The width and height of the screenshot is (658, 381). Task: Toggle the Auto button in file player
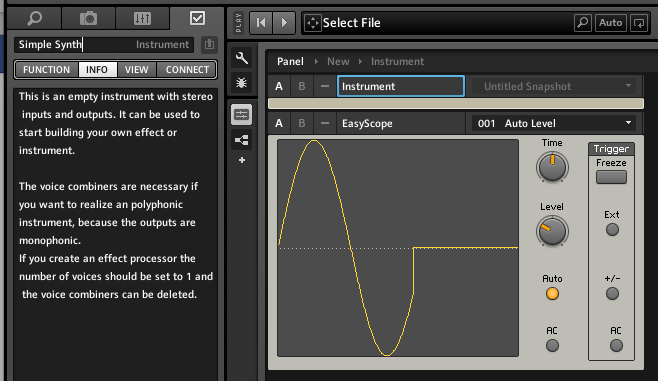tap(611, 23)
